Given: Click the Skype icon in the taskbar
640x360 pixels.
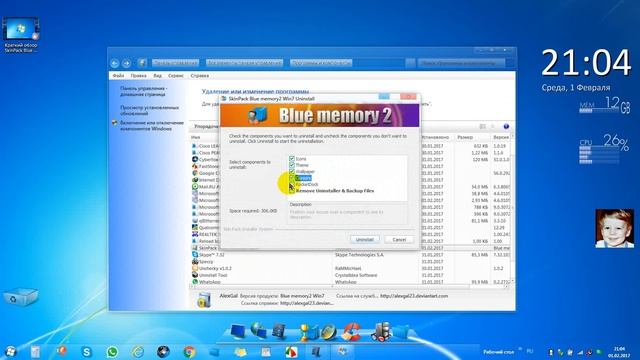Looking at the screenshot, I should pyautogui.click(x=87, y=351).
